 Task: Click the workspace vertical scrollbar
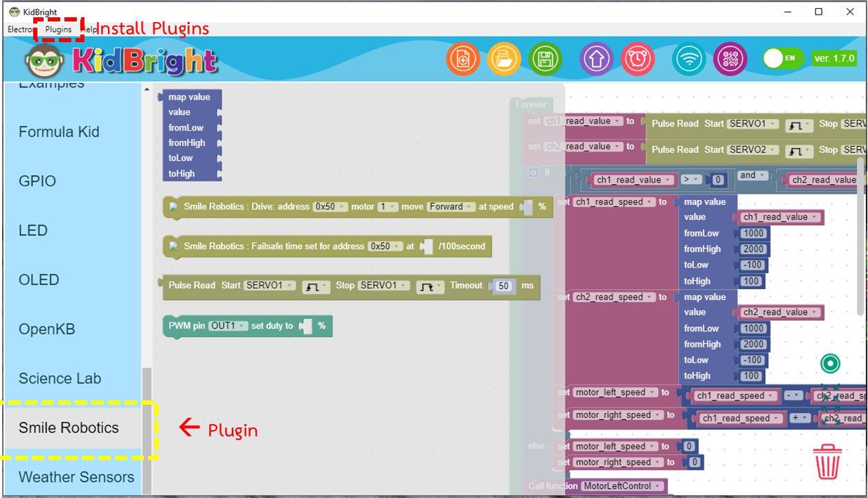point(861,235)
